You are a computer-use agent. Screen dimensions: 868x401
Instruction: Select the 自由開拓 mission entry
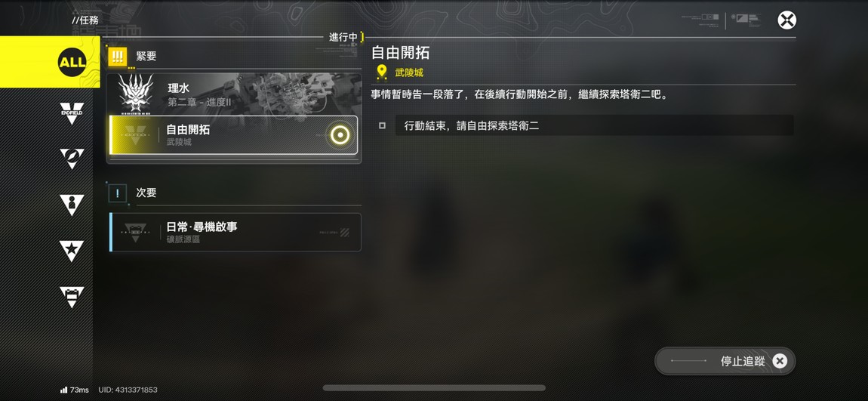click(x=234, y=135)
